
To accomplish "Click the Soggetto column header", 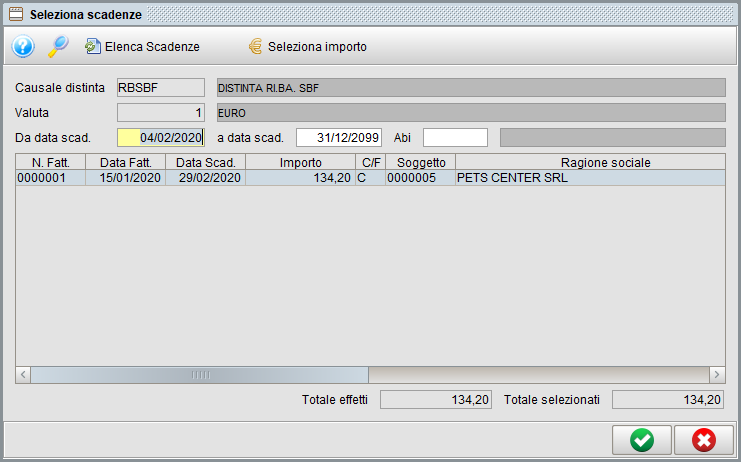I will [421, 163].
